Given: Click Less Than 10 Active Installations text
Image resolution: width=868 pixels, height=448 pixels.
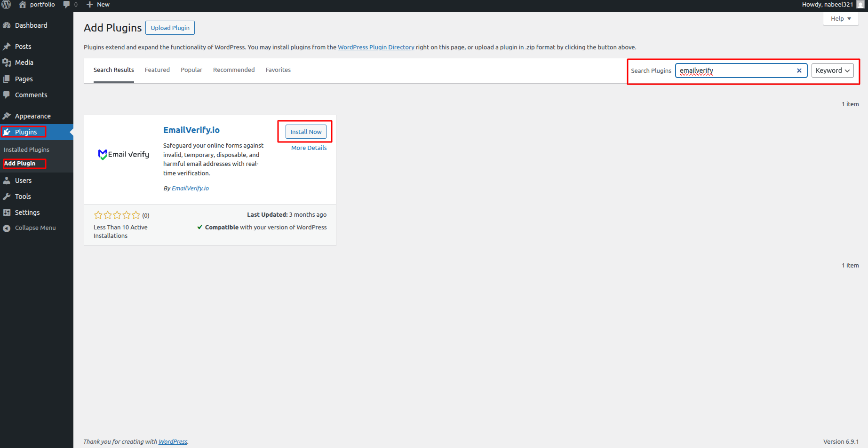Looking at the screenshot, I should (x=120, y=231).
